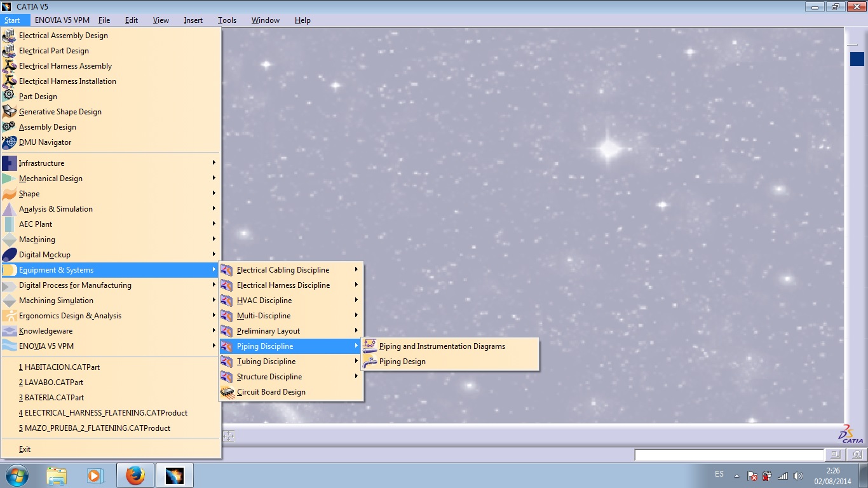
Task: Click the Piping and Instrumentation Diagrams icon
Action: coord(369,346)
